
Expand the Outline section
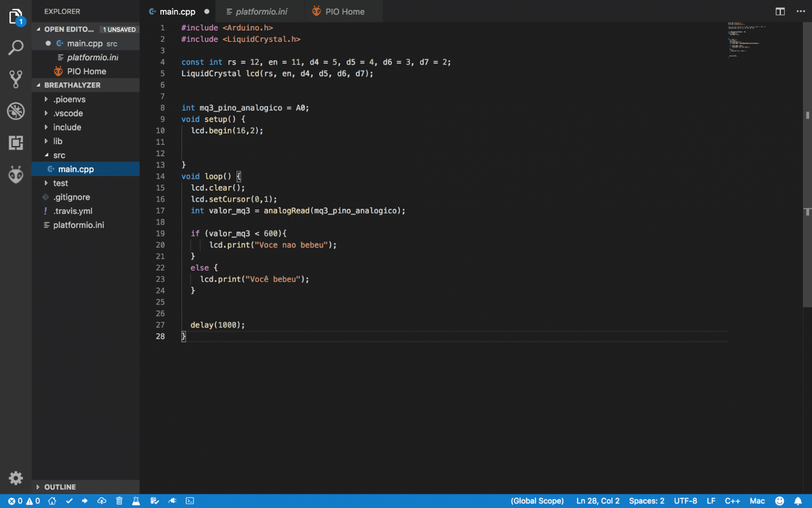point(60,487)
